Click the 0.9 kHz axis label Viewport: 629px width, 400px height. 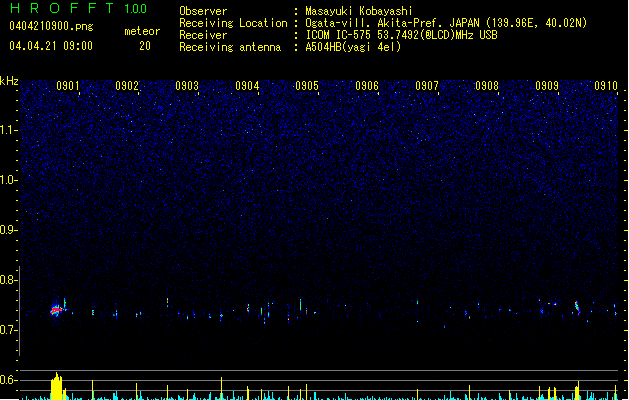coord(9,230)
